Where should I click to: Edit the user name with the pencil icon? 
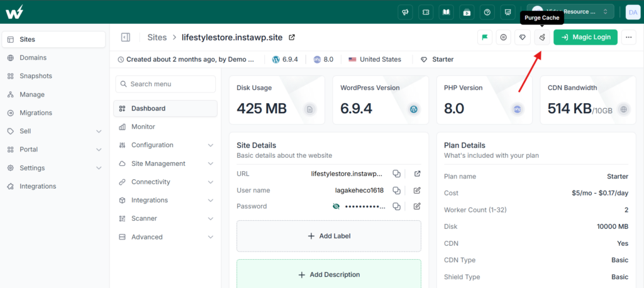tap(418, 191)
